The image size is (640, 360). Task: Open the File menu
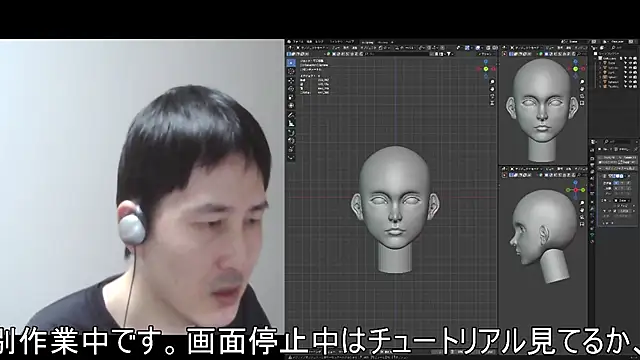tap(298, 42)
